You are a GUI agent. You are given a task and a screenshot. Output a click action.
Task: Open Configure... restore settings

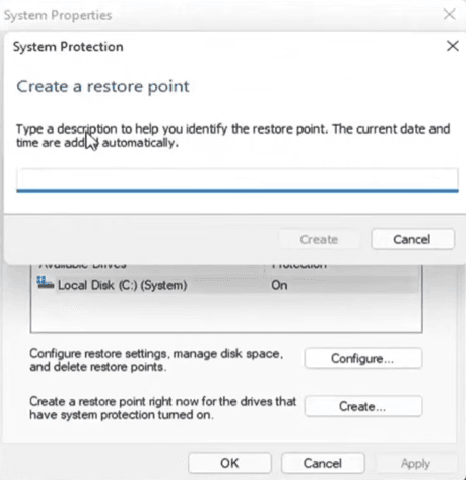tap(363, 358)
